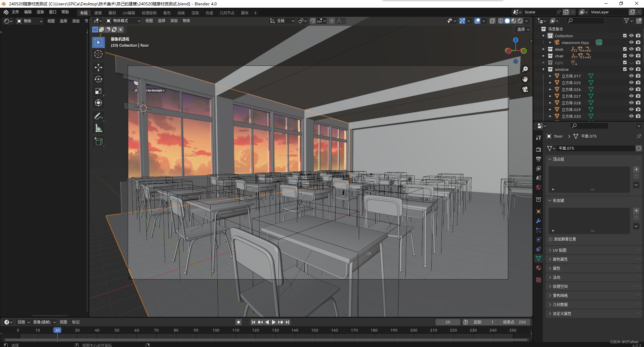Expand the desk collection
This screenshot has width=644, height=347.
pyautogui.click(x=544, y=49)
